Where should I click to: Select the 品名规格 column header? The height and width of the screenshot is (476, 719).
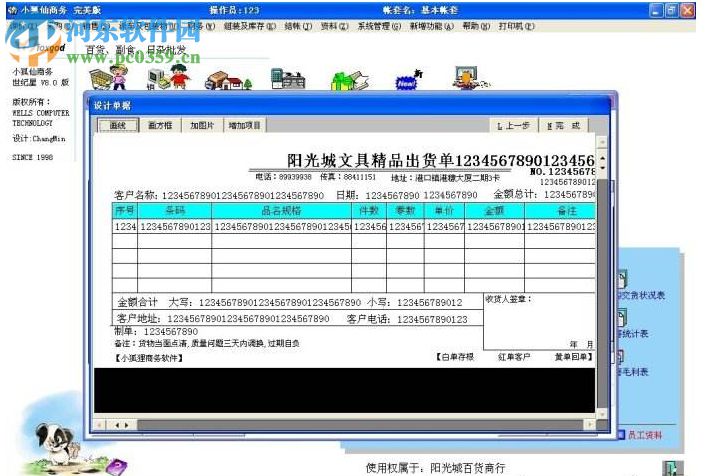[x=282, y=210]
